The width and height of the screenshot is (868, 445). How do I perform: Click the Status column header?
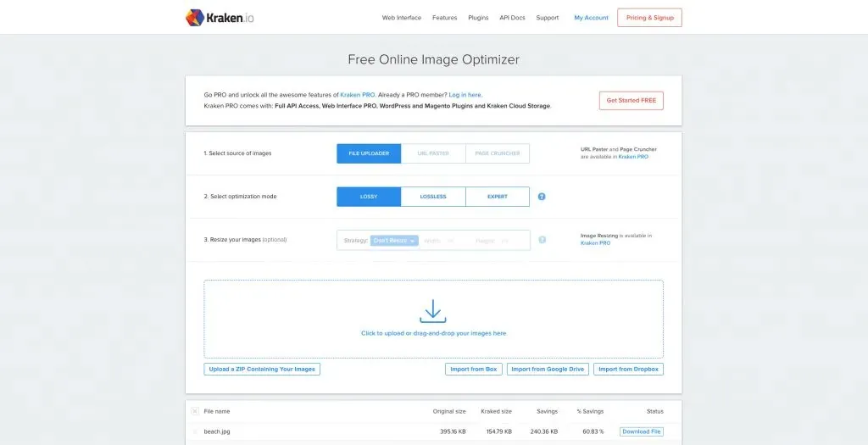pyautogui.click(x=655, y=411)
